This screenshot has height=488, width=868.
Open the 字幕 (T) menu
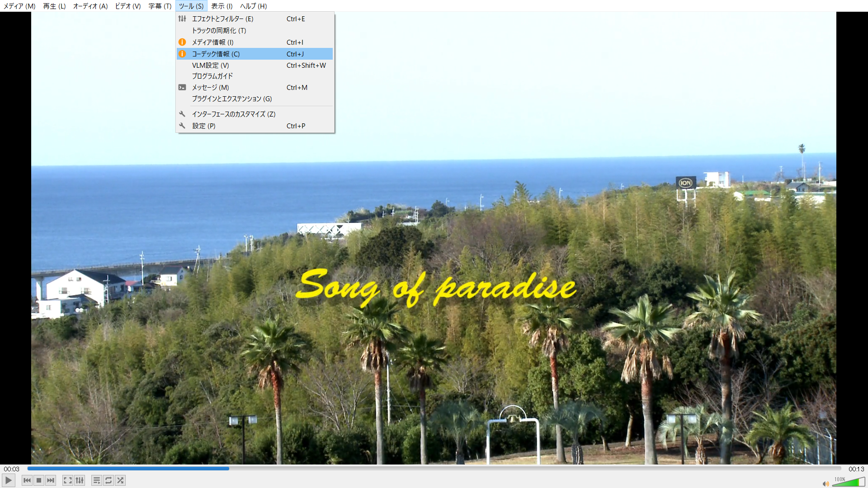[x=160, y=6]
